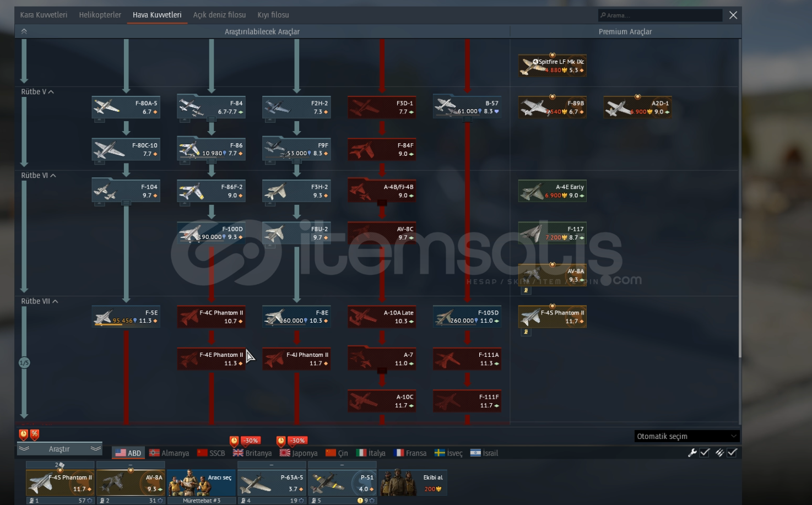
Task: Toggle the checkbox next to the wrench icon
Action: coord(705,453)
